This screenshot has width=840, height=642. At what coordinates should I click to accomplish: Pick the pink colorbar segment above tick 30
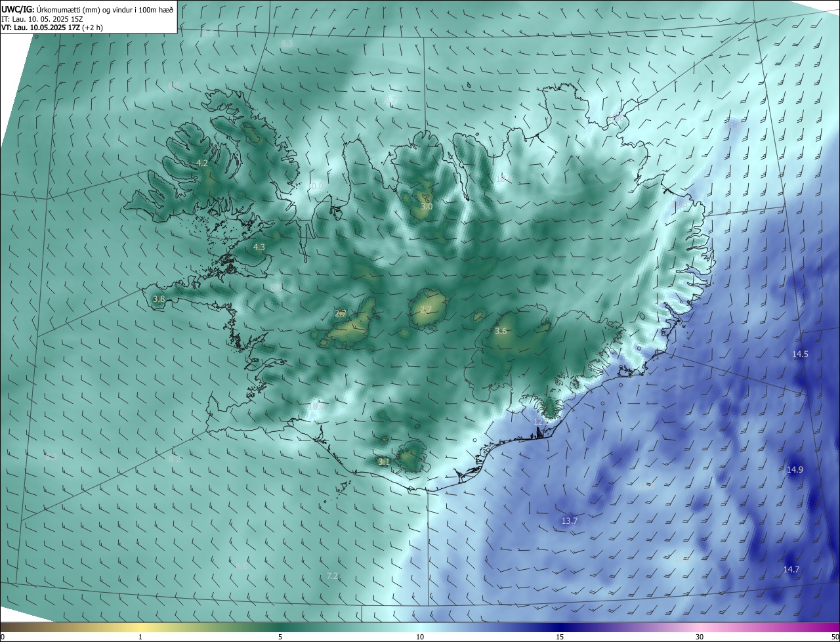click(700, 627)
